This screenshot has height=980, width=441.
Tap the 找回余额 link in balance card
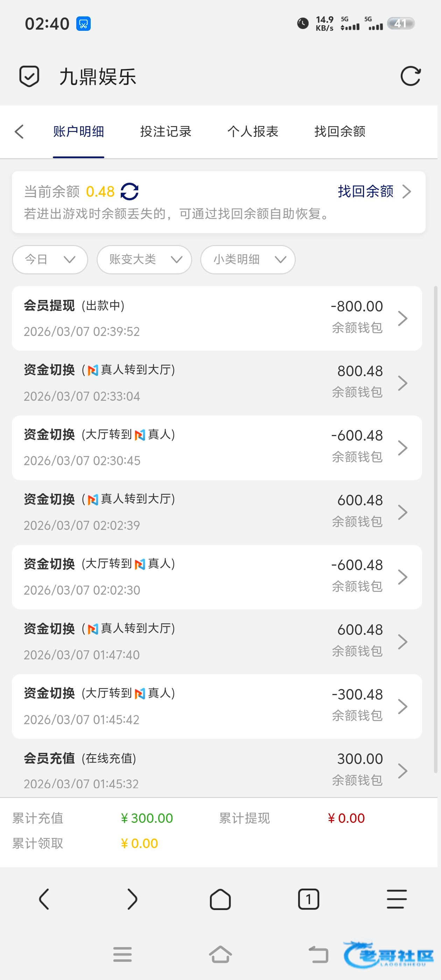(373, 191)
